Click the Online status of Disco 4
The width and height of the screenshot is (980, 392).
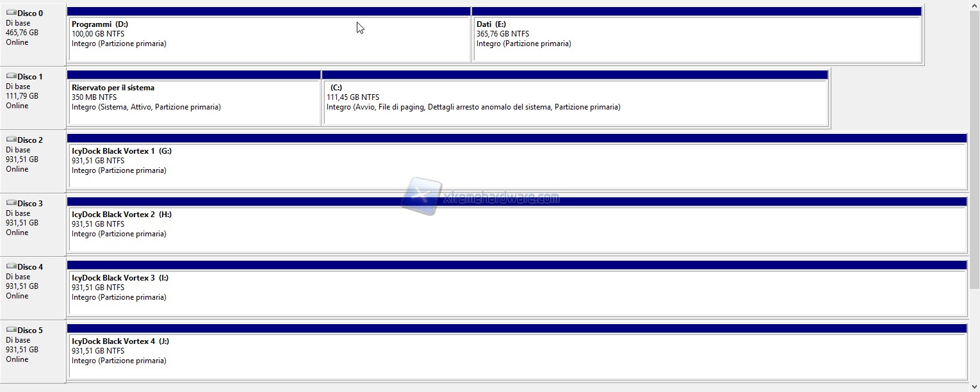click(x=17, y=296)
